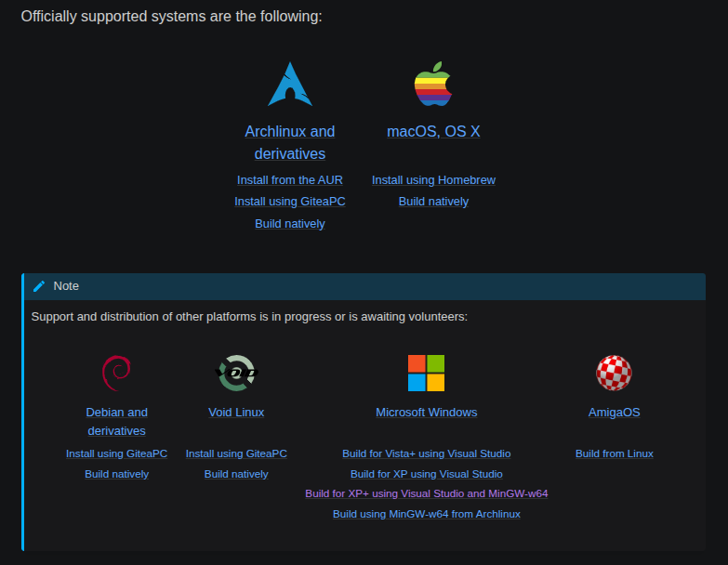Open the macOS, OS X heading link
728x565 pixels.
pyautogui.click(x=433, y=131)
